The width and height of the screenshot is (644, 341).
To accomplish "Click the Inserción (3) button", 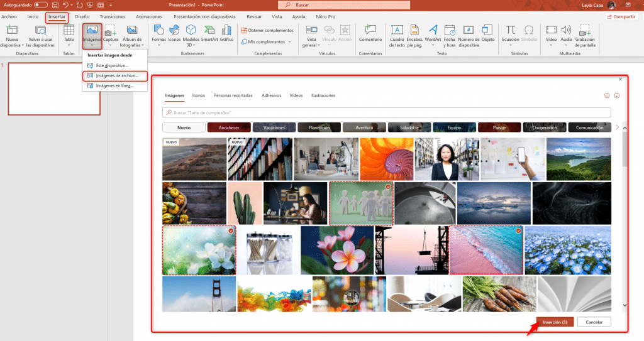I will [x=555, y=322].
